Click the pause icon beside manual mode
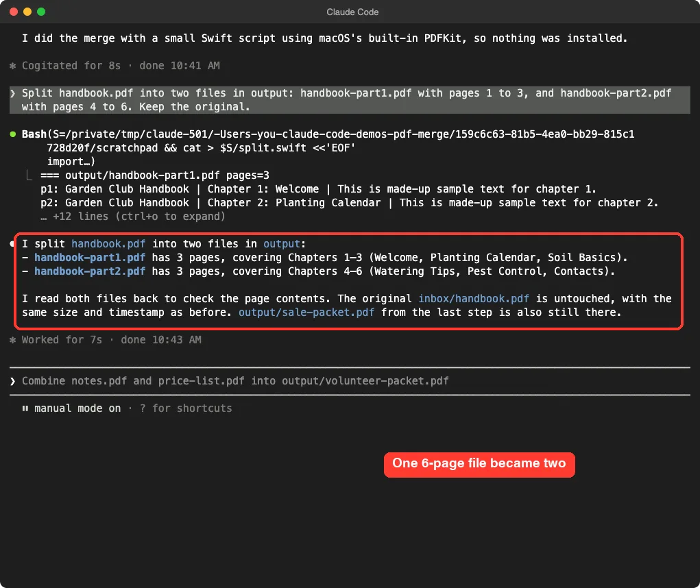 [25, 408]
